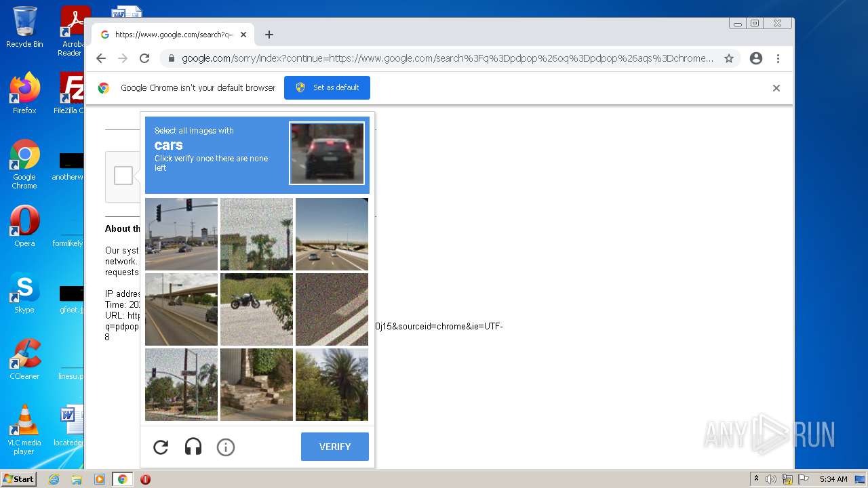Screen dimensions: 868x488
Task: Click the Windows Start button
Action: pyautogui.click(x=19, y=479)
